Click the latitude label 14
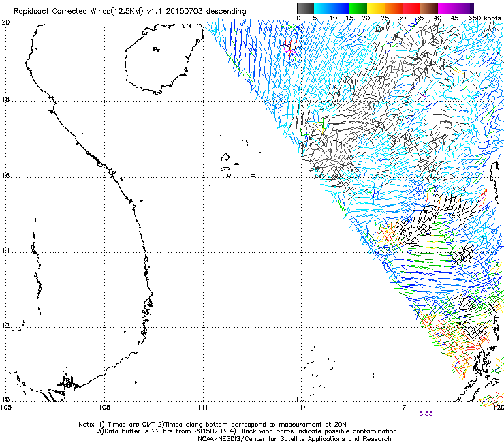 click(x=5, y=251)
